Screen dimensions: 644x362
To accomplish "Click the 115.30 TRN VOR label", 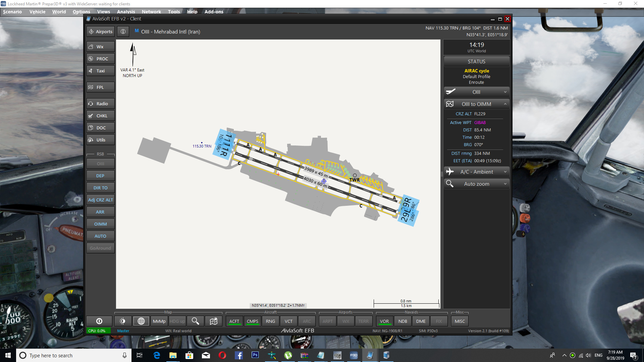I will click(x=202, y=146).
